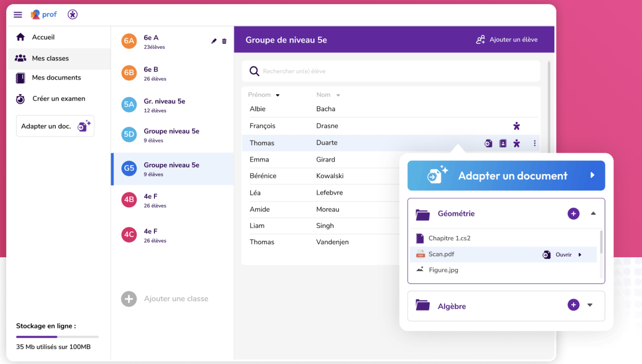Open the hamburger menu
Image resolution: width=642 pixels, height=364 pixels.
click(x=18, y=14)
